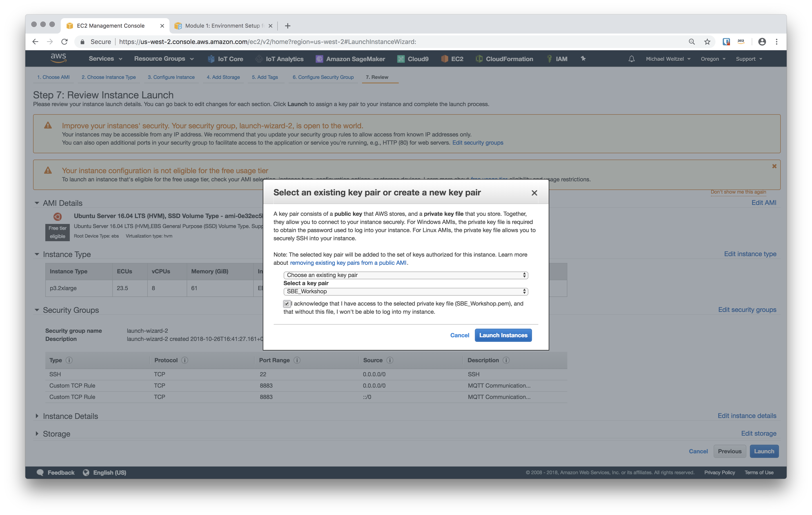Click the info icon next to Port Range
Image resolution: width=812 pixels, height=515 pixels.
(297, 360)
